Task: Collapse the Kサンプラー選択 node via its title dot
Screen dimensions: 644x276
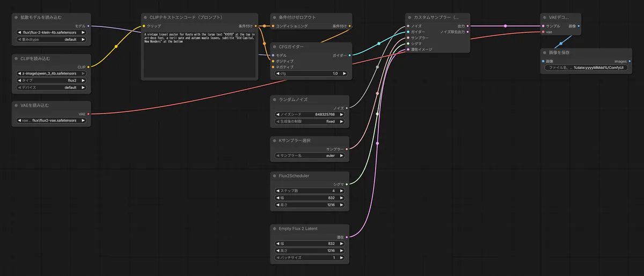Action: (x=274, y=140)
